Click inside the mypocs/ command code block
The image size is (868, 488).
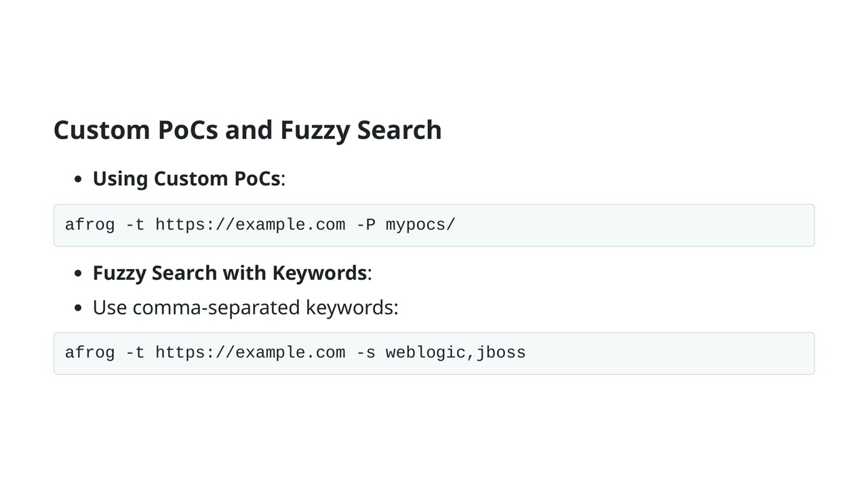tap(434, 225)
